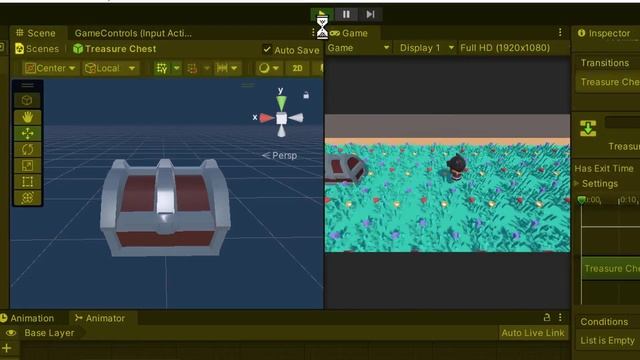Open the Display 1 dropdown
This screenshot has height=360, width=640.
[x=426, y=48]
